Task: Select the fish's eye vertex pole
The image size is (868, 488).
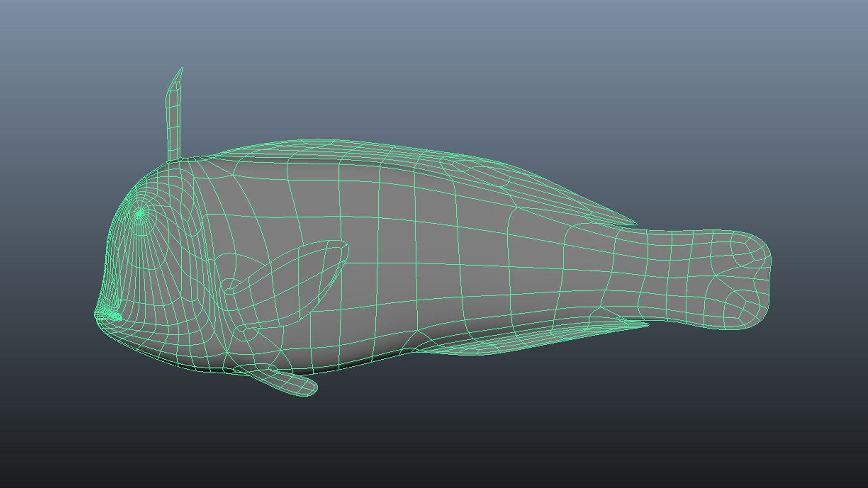Action: point(140,214)
